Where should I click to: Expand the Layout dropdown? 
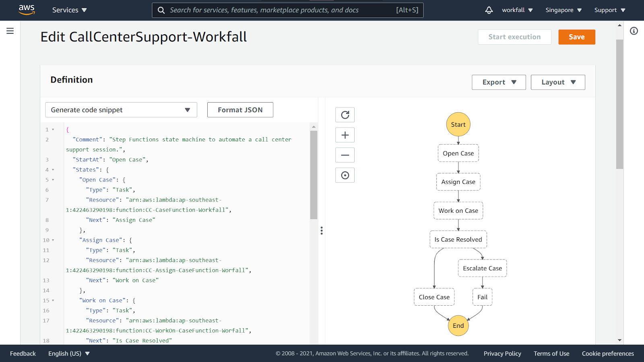click(x=558, y=82)
